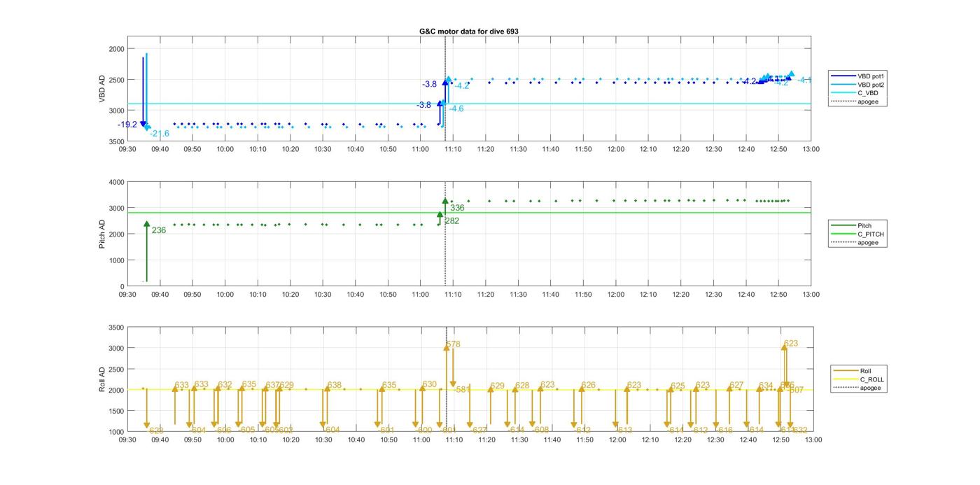Viewport: 980px width, 485px height.
Task: Click the '638' roll data label
Action: 335,385
